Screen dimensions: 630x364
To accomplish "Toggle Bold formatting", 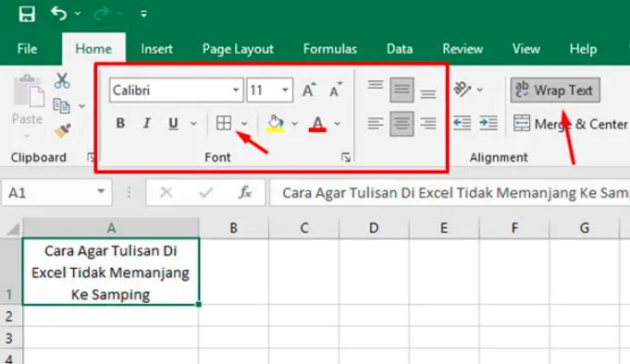I will click(120, 123).
